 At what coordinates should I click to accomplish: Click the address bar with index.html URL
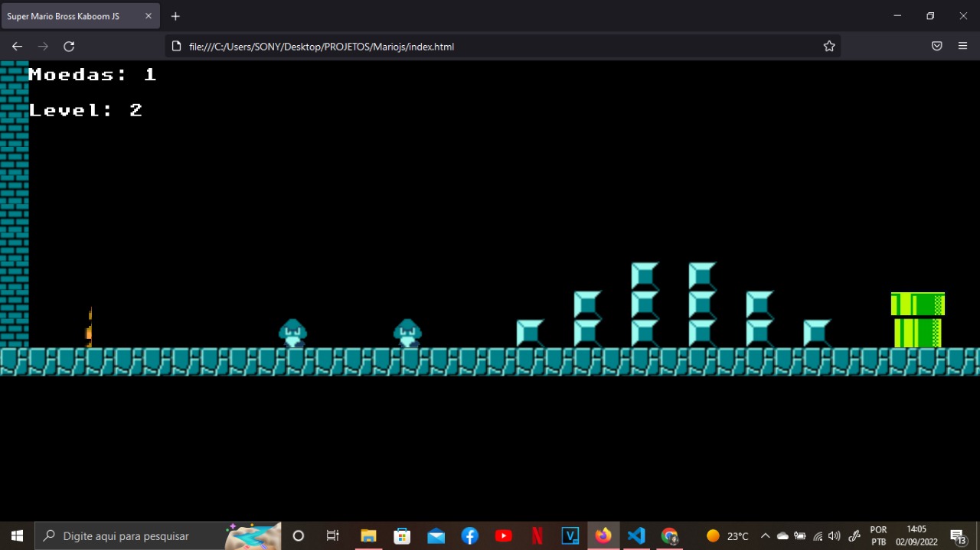[503, 47]
